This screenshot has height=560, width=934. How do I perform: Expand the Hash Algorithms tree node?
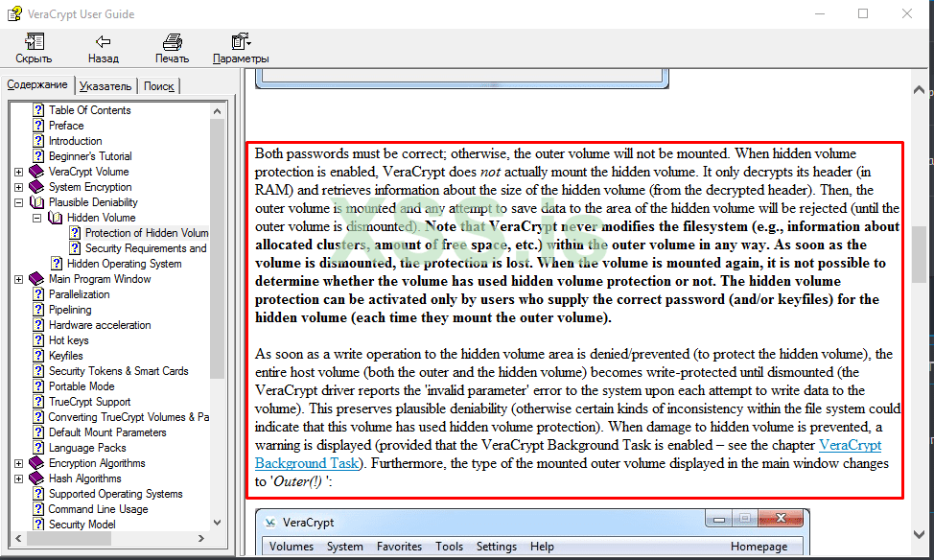[19, 479]
